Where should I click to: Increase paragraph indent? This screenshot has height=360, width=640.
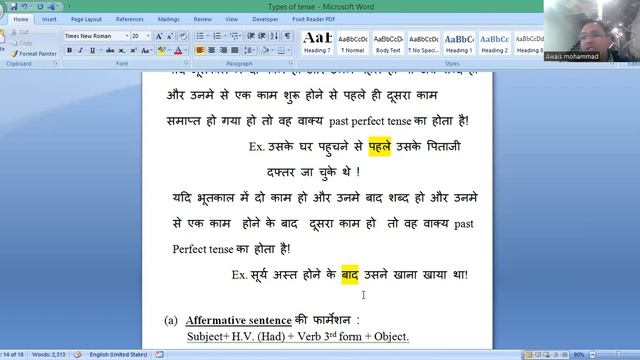(x=262, y=36)
